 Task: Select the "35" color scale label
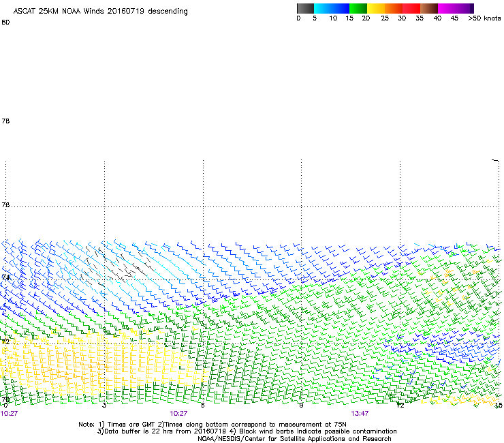point(419,18)
